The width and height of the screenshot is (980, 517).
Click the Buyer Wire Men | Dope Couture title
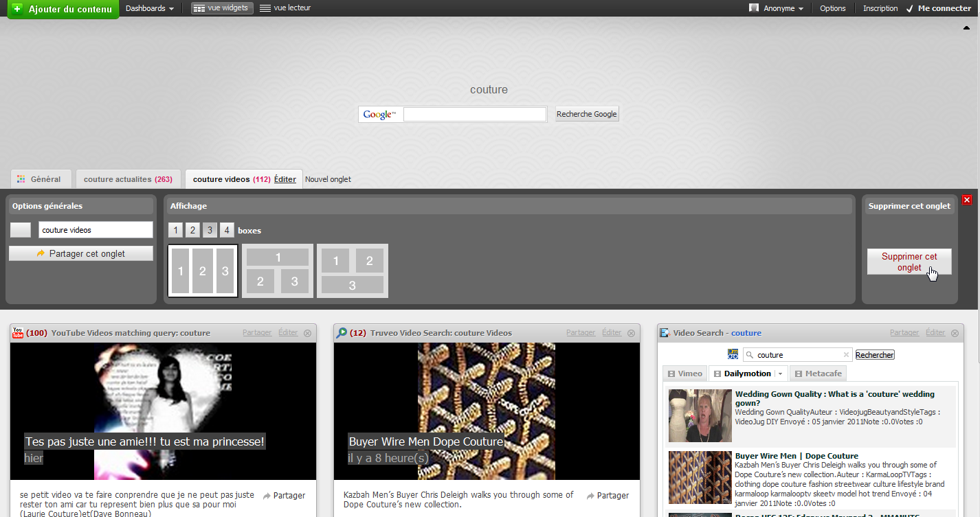click(797, 456)
